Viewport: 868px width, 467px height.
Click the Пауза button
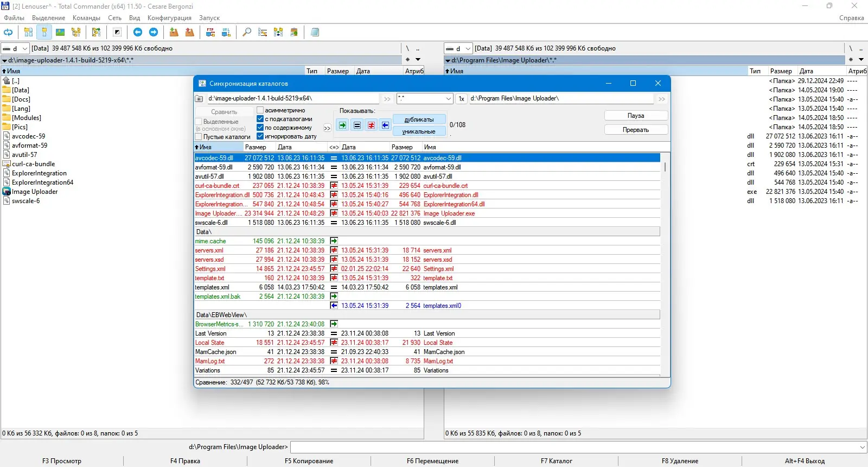(x=636, y=116)
